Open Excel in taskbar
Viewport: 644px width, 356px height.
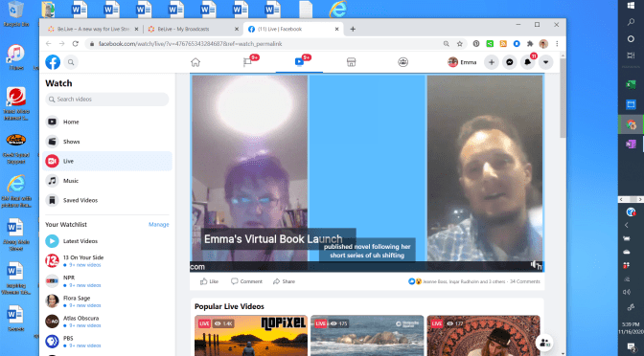(x=631, y=84)
